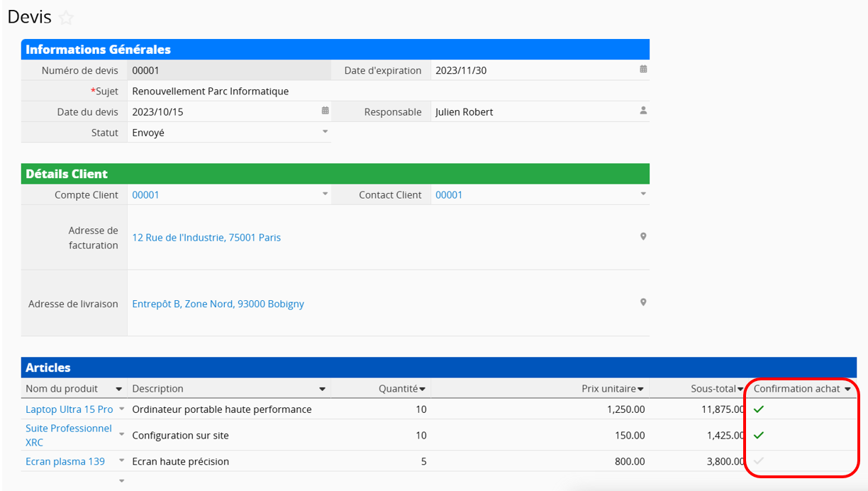Click the favorite star next to Devis

click(66, 18)
